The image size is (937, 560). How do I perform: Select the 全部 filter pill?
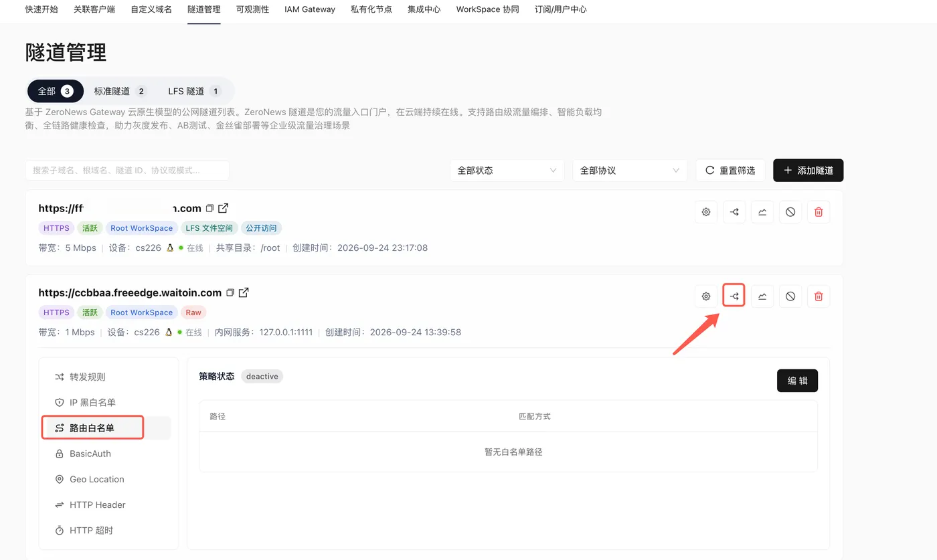tap(56, 91)
